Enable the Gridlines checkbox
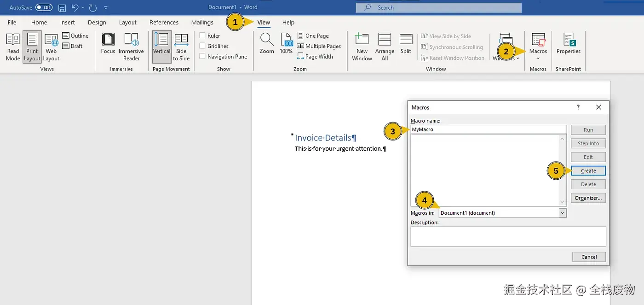The height and width of the screenshot is (305, 644). pyautogui.click(x=202, y=46)
